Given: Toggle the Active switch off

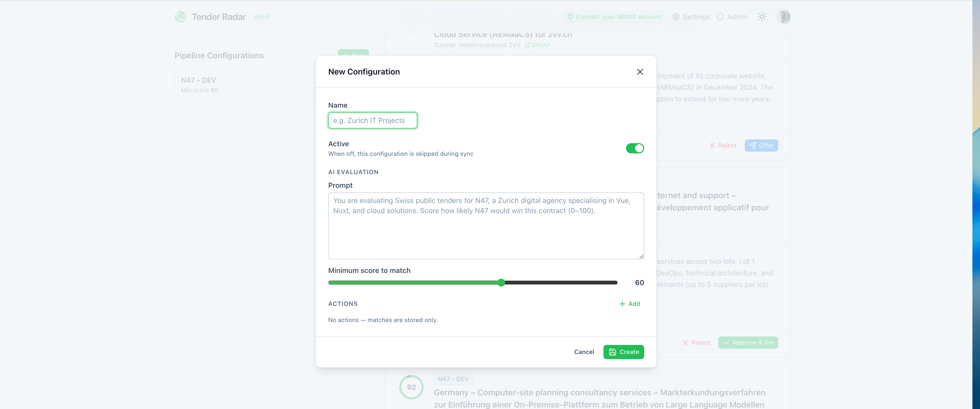Looking at the screenshot, I should (x=635, y=148).
